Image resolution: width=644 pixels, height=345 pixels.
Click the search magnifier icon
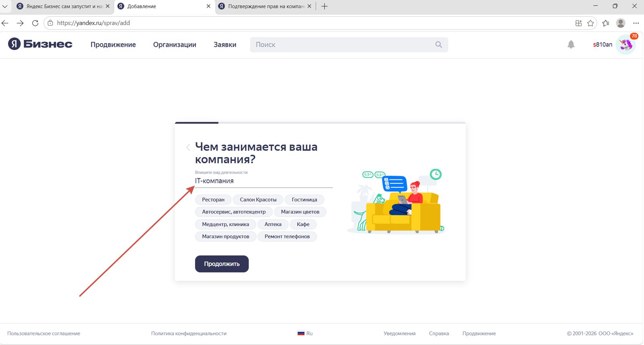pos(439,45)
